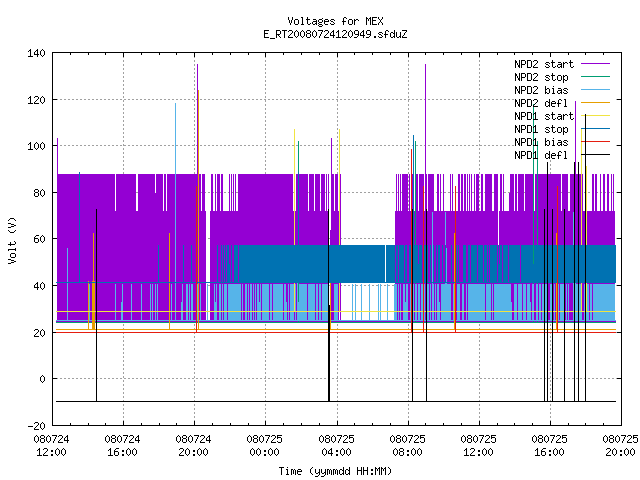Click the y-axis tick label 40

[39, 286]
